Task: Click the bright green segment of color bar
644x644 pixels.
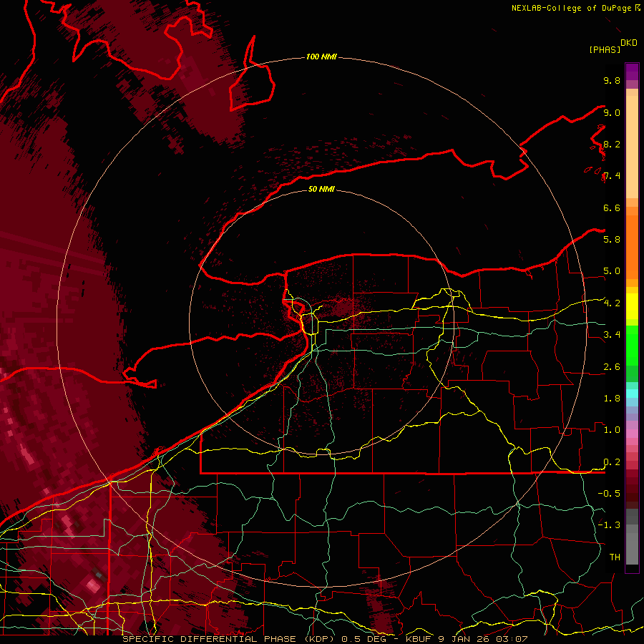Action: click(632, 345)
